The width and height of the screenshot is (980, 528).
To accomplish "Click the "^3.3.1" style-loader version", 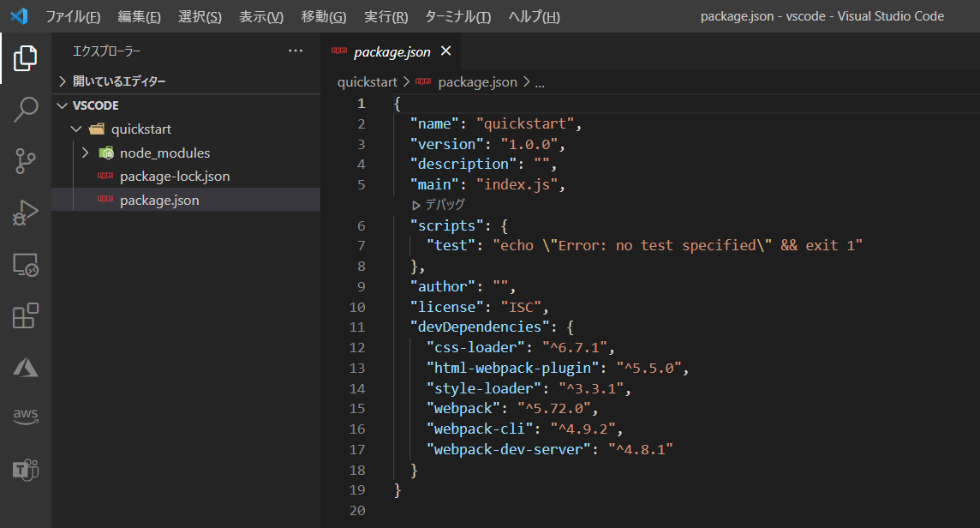I will coord(591,388).
